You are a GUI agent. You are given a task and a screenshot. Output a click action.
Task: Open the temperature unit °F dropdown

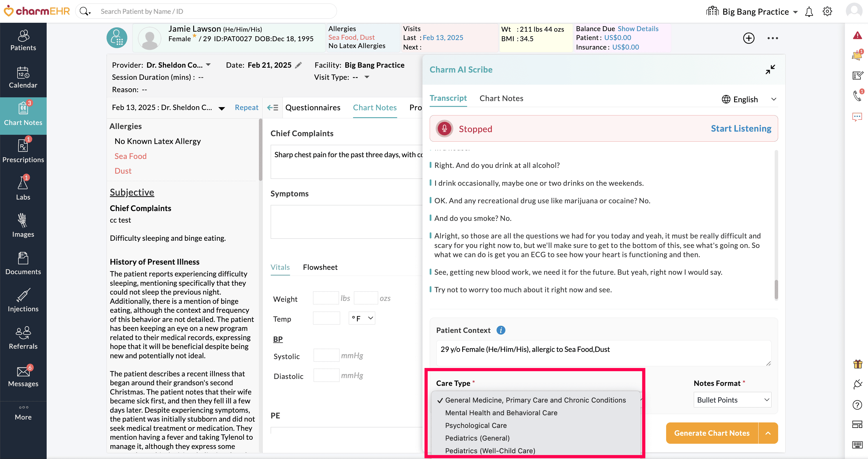point(361,318)
